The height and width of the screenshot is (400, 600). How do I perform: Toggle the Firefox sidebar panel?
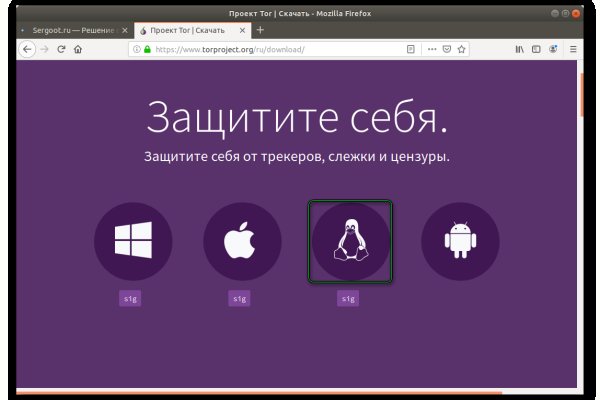pyautogui.click(x=536, y=49)
